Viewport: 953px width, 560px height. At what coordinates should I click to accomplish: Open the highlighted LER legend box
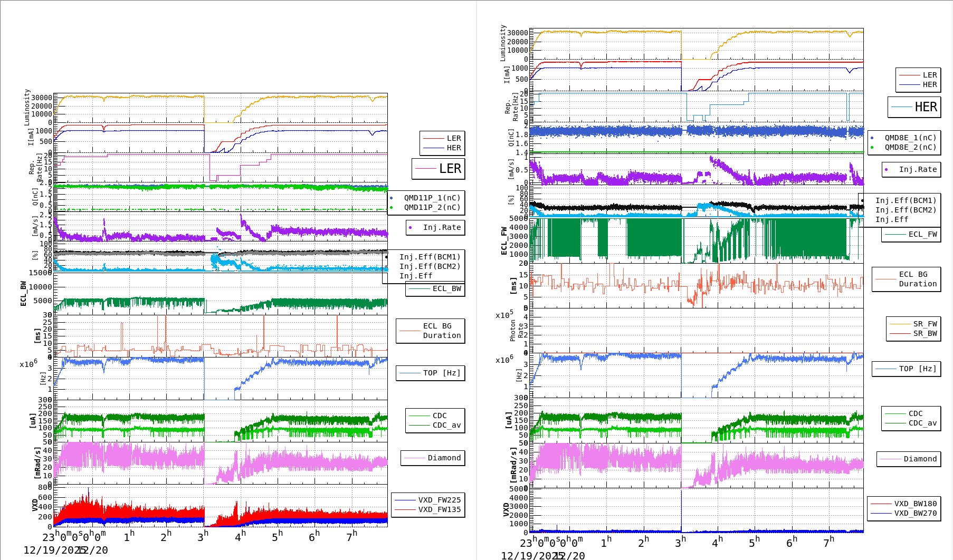tap(439, 169)
